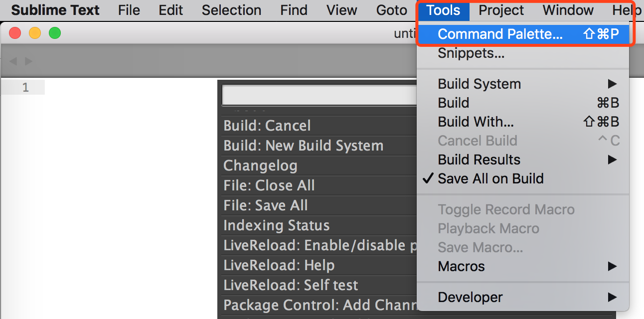Open the Snippets menu item
This screenshot has width=644, height=319.
coord(471,53)
